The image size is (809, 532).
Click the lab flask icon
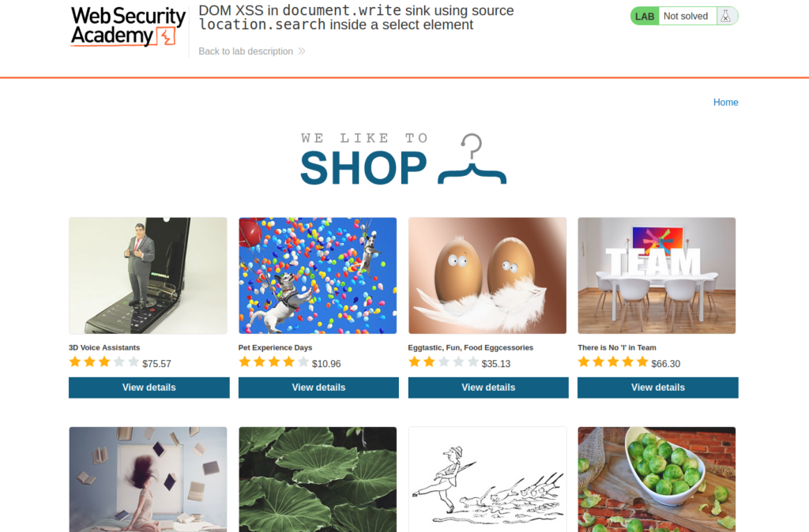[x=725, y=16]
